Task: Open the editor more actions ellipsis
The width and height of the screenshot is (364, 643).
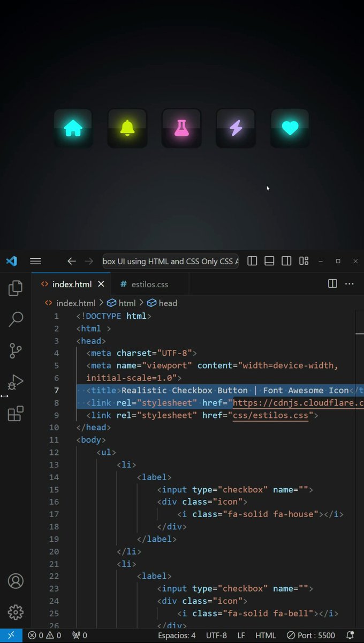Action: [x=350, y=284]
